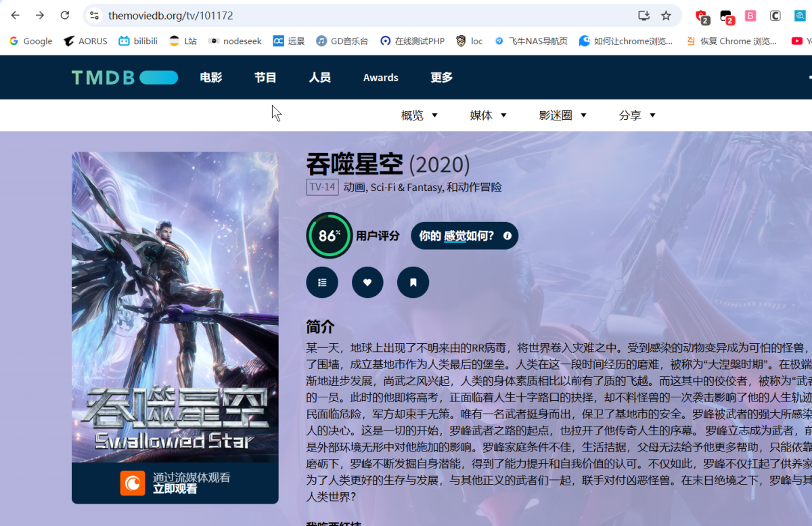
Task: Click the 吞噬星空 title link
Action: 355,164
